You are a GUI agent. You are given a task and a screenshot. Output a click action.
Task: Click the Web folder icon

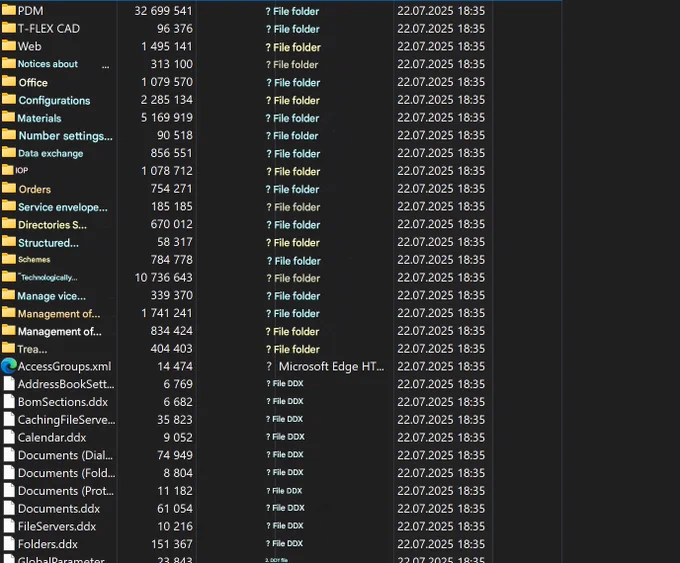tap(9, 46)
